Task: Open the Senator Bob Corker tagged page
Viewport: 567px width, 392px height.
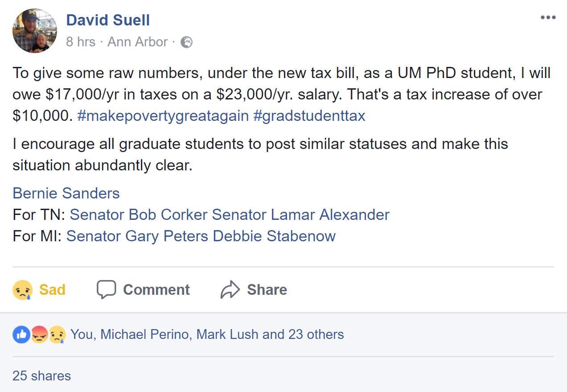Action: pyautogui.click(x=139, y=215)
